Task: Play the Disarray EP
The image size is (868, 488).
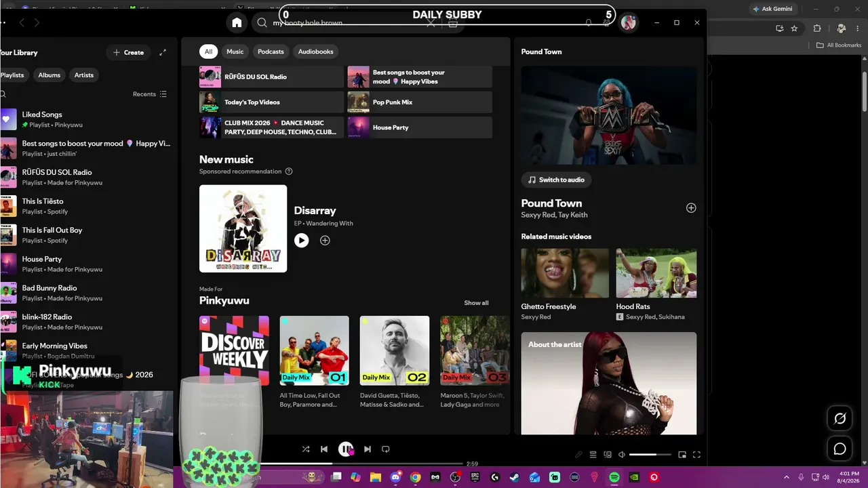Action: 302,241
